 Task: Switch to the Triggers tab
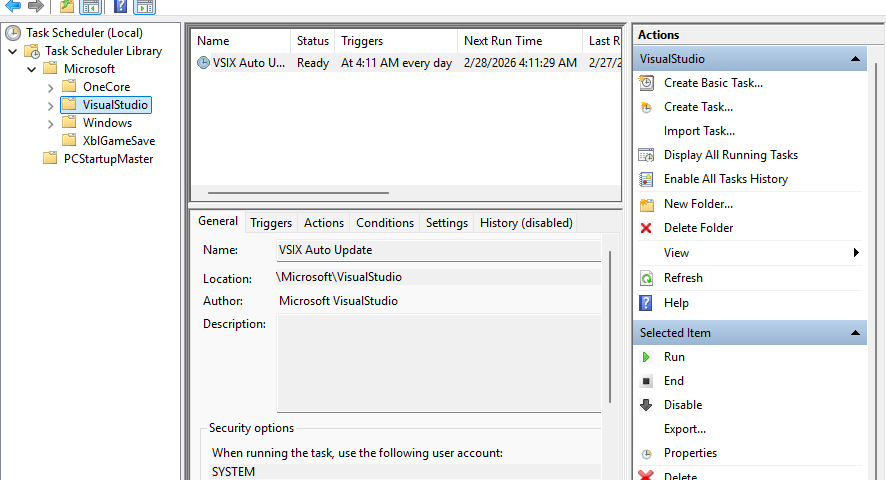(x=271, y=223)
